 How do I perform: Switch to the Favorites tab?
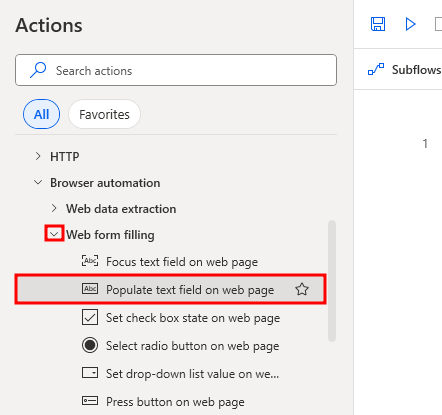[x=104, y=114]
